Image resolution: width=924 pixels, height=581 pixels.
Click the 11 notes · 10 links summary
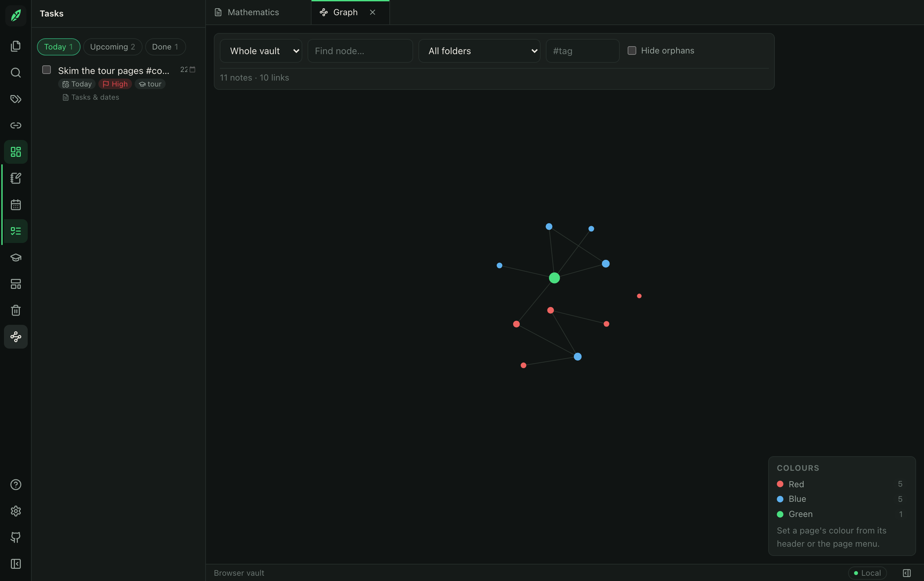tap(254, 78)
